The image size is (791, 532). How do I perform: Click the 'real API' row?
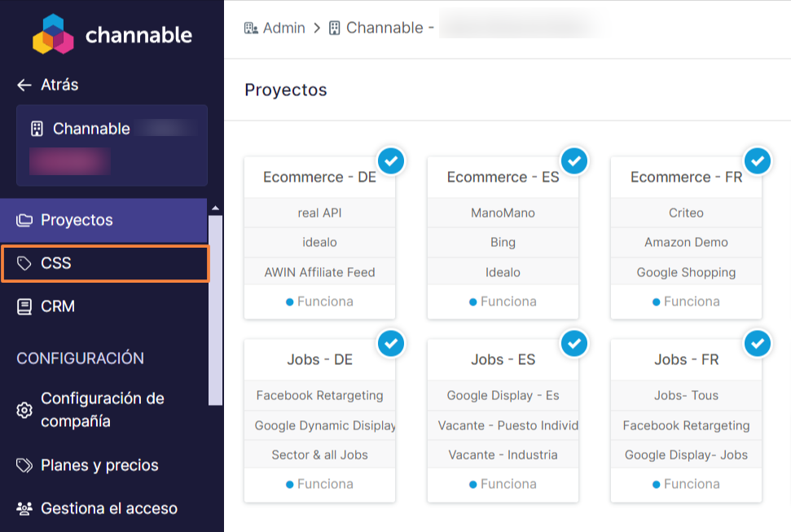320,213
